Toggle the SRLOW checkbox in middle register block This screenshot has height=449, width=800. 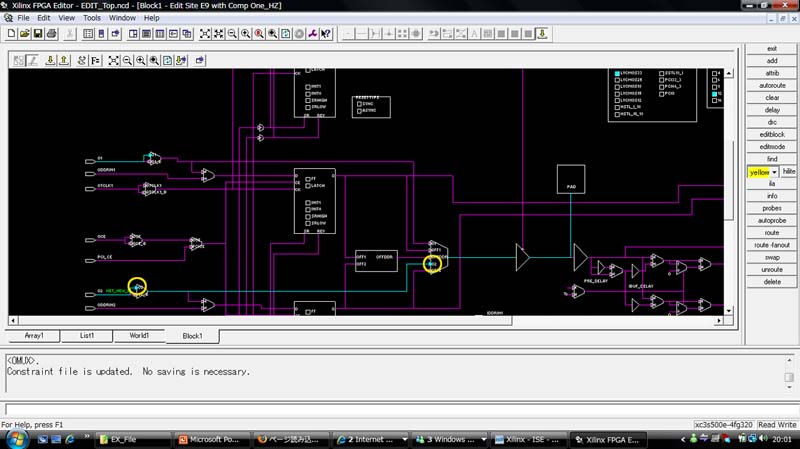[x=308, y=223]
